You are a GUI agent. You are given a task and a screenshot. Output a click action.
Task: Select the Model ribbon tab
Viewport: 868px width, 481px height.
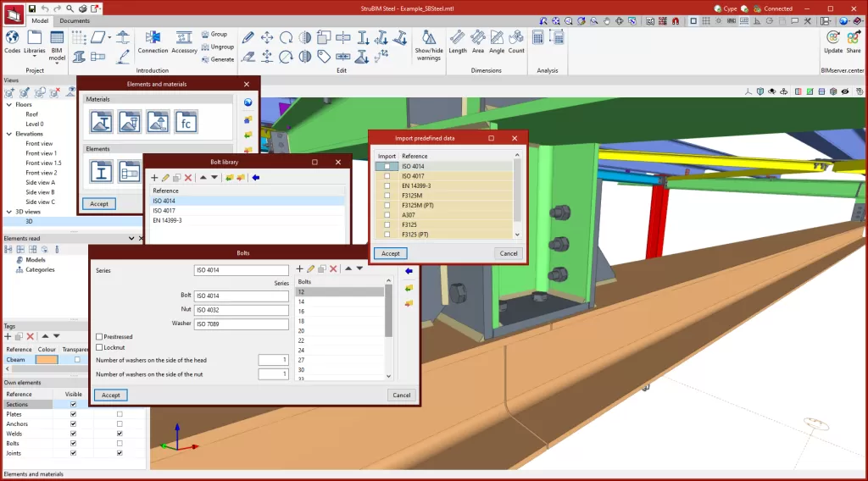coord(40,20)
